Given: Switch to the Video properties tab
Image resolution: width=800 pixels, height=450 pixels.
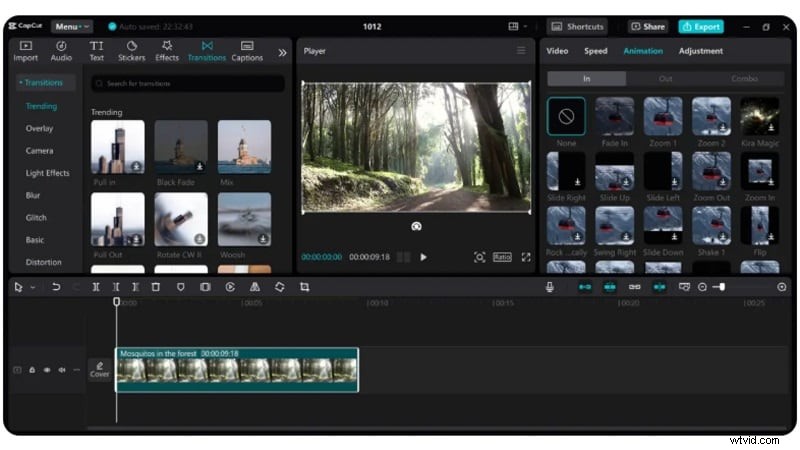Looking at the screenshot, I should click(x=557, y=51).
